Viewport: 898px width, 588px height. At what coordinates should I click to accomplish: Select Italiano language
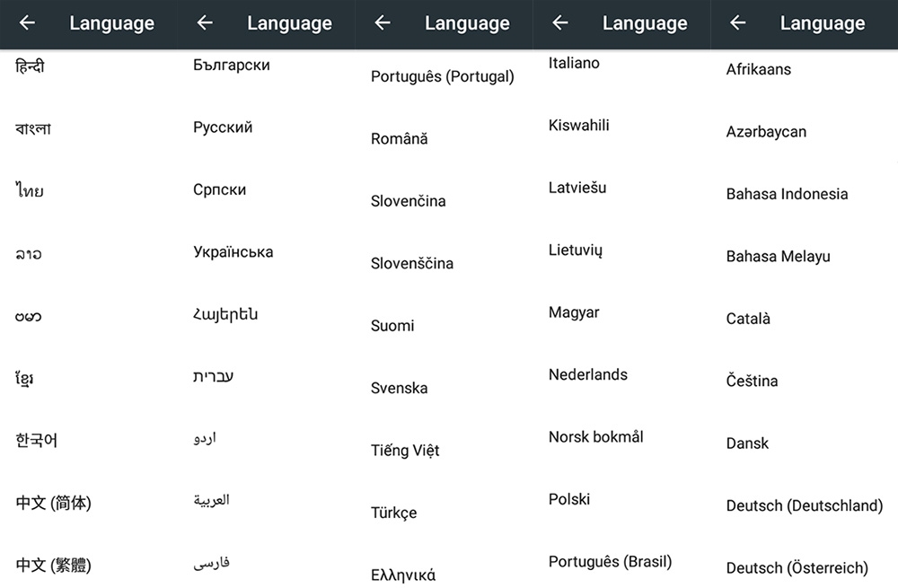pyautogui.click(x=574, y=63)
